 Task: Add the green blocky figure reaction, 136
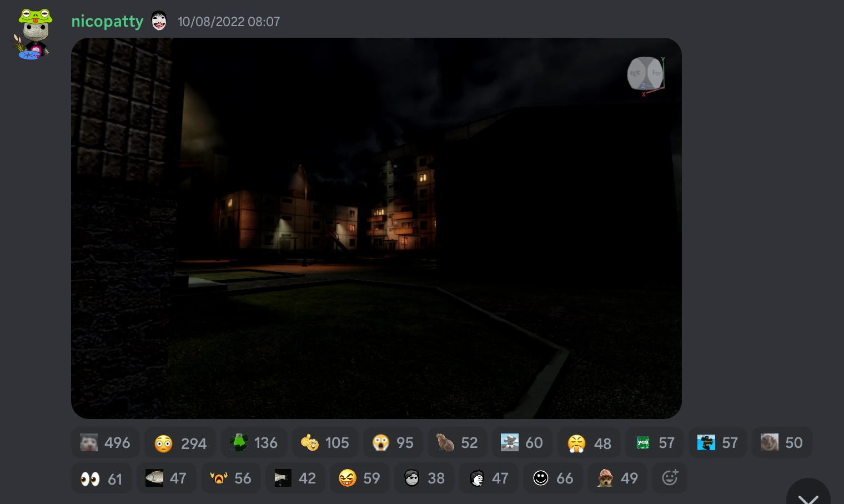(254, 442)
